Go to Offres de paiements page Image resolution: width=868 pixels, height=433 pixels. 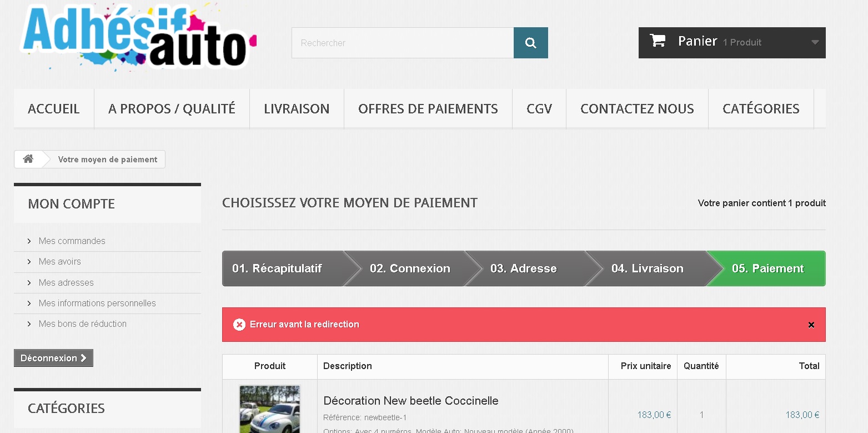coord(428,109)
